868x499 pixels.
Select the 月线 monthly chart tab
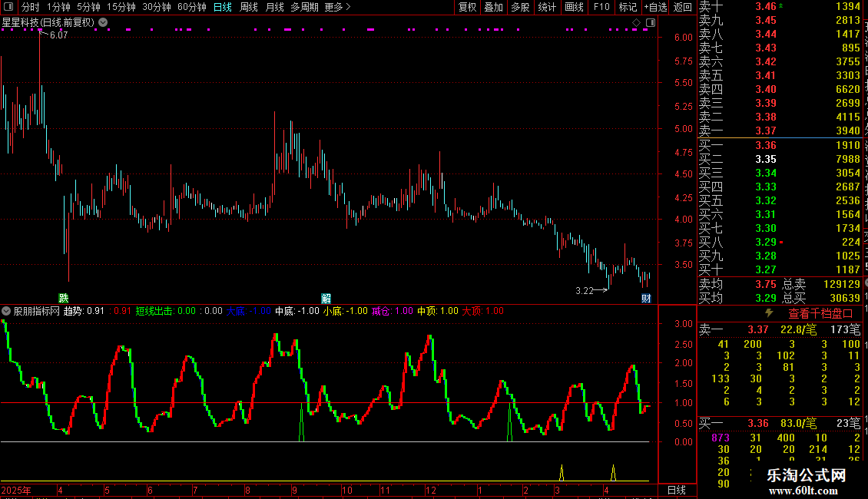pos(274,7)
